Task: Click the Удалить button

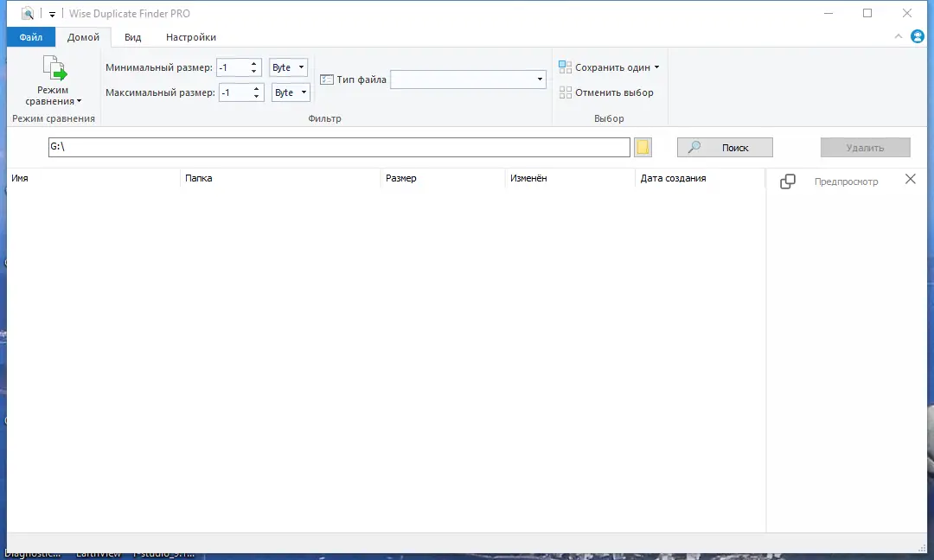Action: [865, 148]
